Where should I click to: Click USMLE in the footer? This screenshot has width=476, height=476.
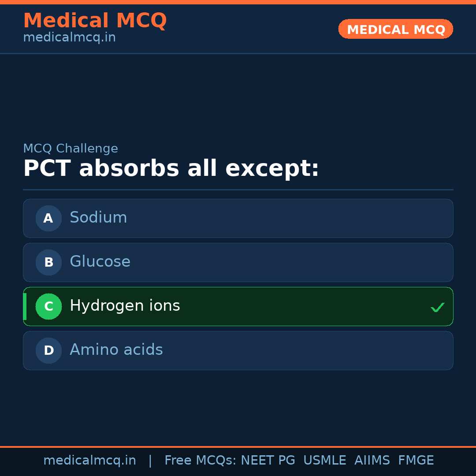click(324, 461)
